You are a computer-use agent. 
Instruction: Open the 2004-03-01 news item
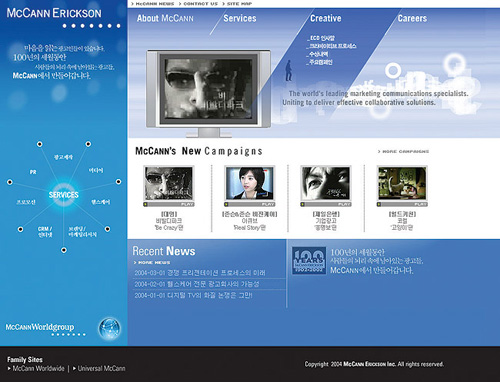200,273
